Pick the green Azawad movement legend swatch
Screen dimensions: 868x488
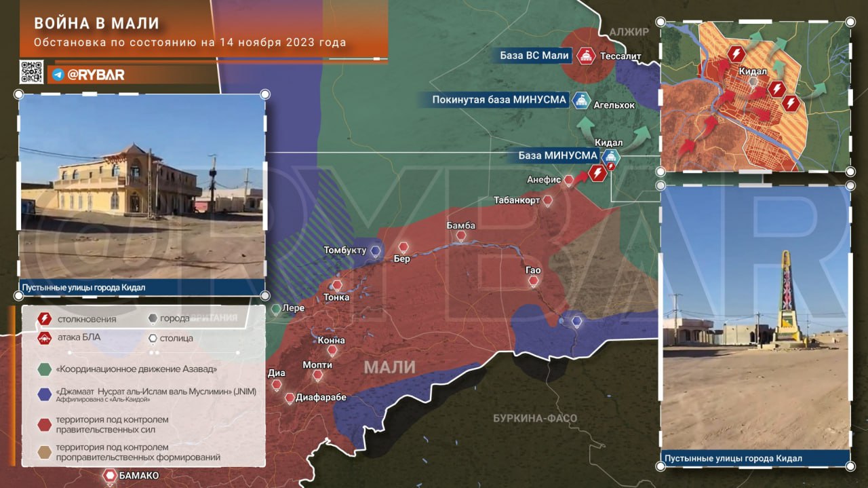point(44,369)
